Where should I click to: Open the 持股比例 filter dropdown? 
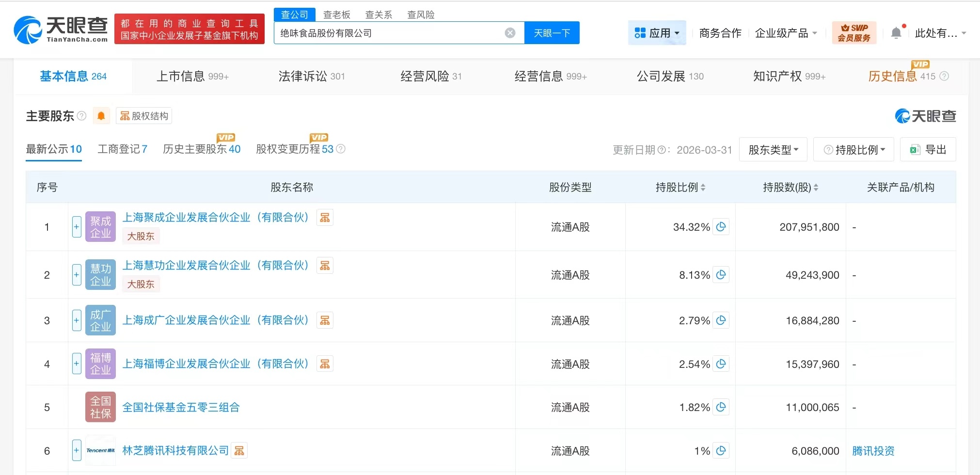pyautogui.click(x=854, y=149)
